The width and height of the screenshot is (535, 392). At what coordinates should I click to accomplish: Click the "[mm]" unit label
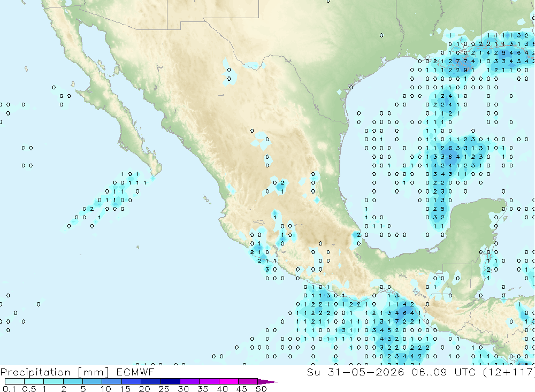pos(94,372)
